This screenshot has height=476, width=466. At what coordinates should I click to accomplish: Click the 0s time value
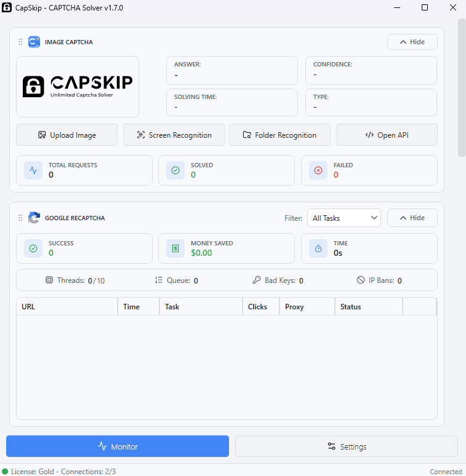coord(338,253)
